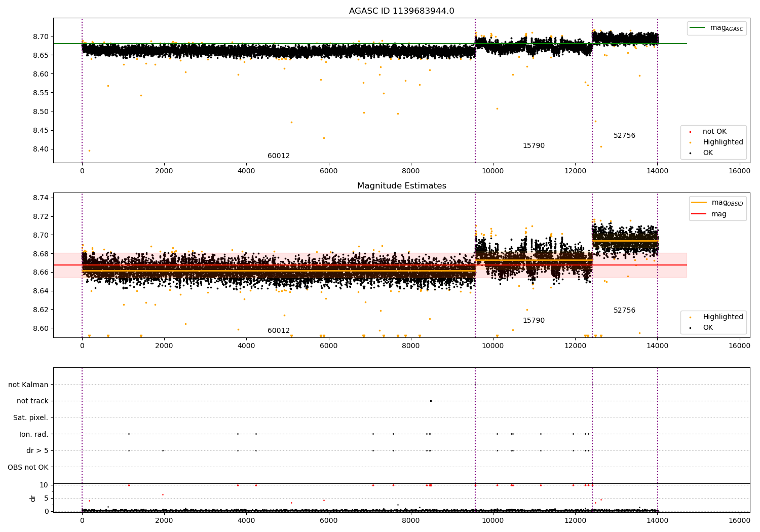Click the 8.60 y-tick in the top plot
The width and height of the screenshot is (760, 532).
41,74
